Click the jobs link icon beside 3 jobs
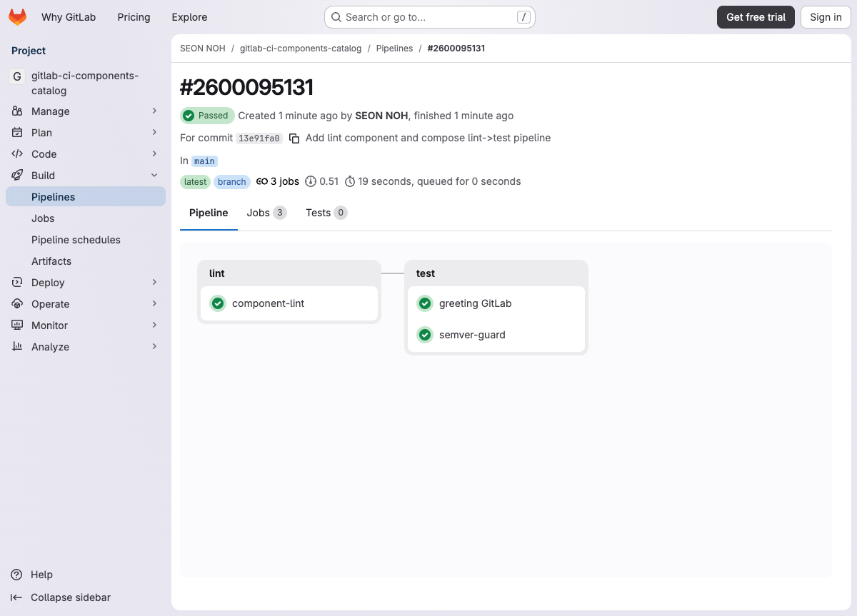This screenshot has height=616, width=857. 262,181
